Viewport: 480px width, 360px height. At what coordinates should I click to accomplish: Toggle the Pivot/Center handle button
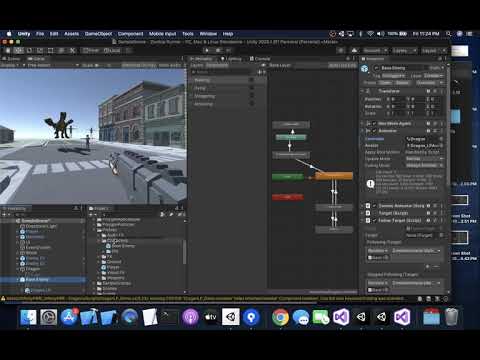(x=91, y=50)
